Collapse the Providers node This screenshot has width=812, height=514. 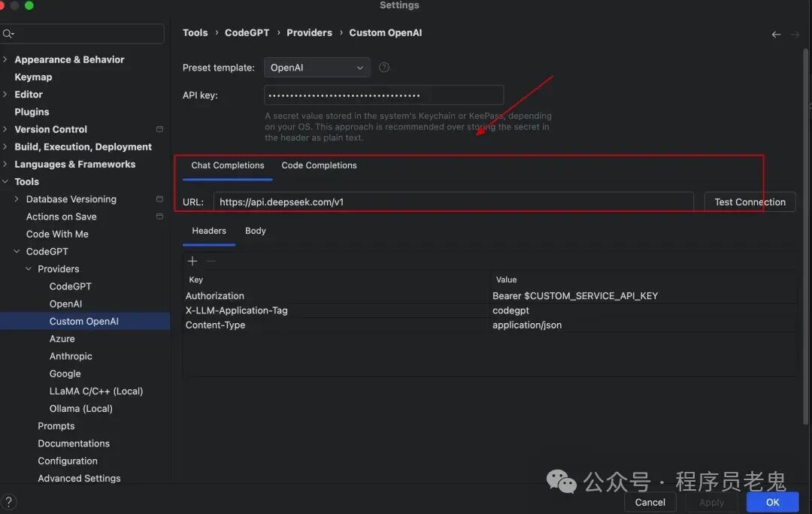[x=29, y=269]
